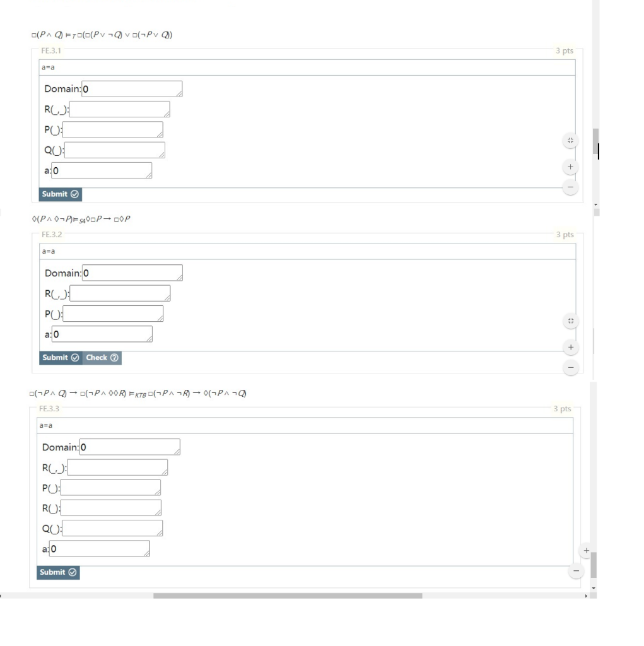Image resolution: width=644 pixels, height=646 pixels.
Task: Click the Domain input field in FE.3.1
Action: [x=132, y=88]
